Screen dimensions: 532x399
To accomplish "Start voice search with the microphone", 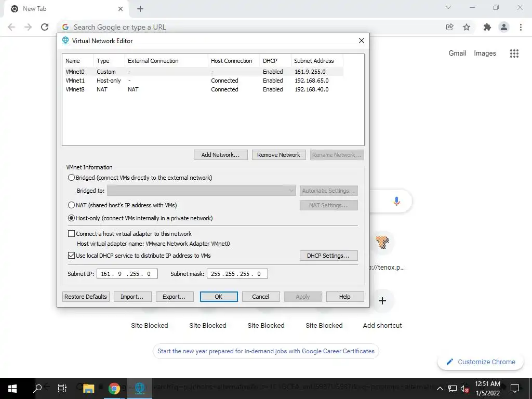I will [396, 201].
